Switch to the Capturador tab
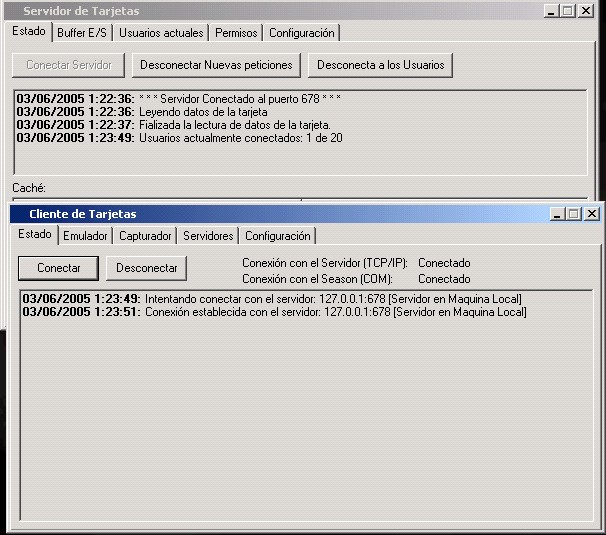The height and width of the screenshot is (535, 606). [x=146, y=236]
